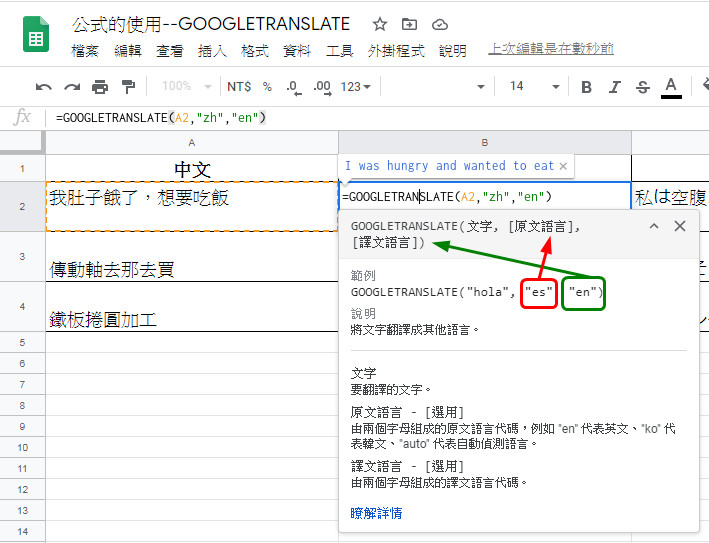This screenshot has height=543, width=709.
Task: Decrease decimal places
Action: [293, 87]
